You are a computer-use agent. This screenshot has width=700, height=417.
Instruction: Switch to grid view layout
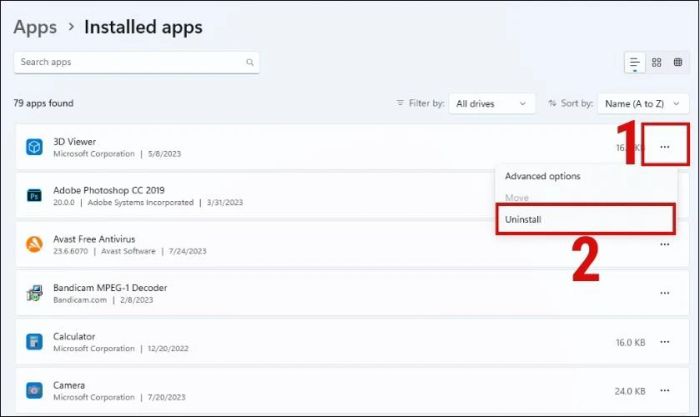coord(656,63)
